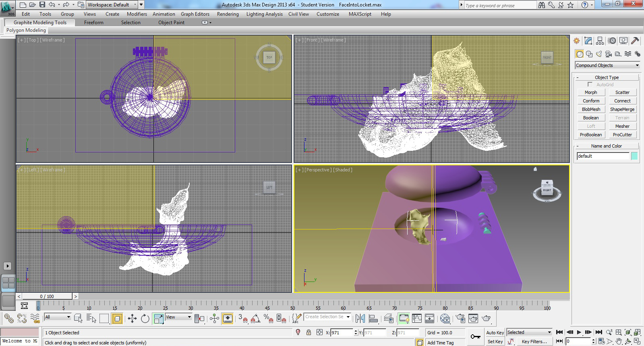Toggle the Angle Snap button
644x346 pixels.
tap(255, 319)
